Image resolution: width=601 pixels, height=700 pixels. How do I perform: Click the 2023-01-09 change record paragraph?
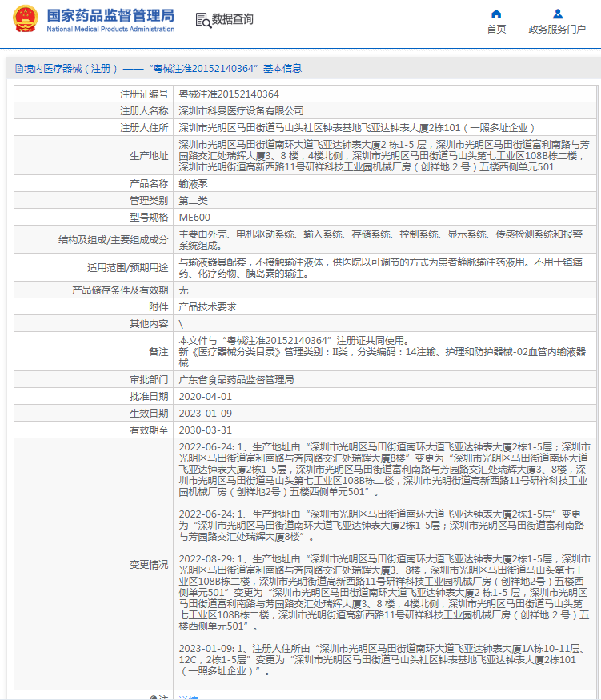point(383,659)
